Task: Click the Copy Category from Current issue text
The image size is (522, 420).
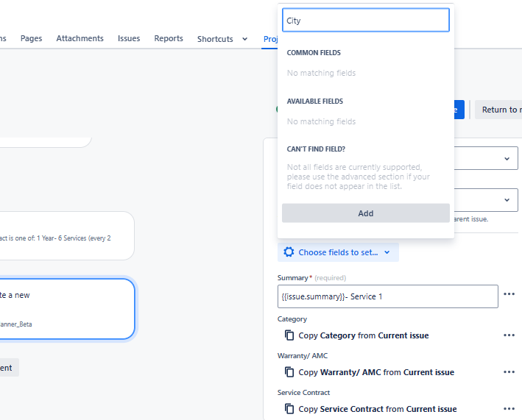Action: tap(364, 335)
